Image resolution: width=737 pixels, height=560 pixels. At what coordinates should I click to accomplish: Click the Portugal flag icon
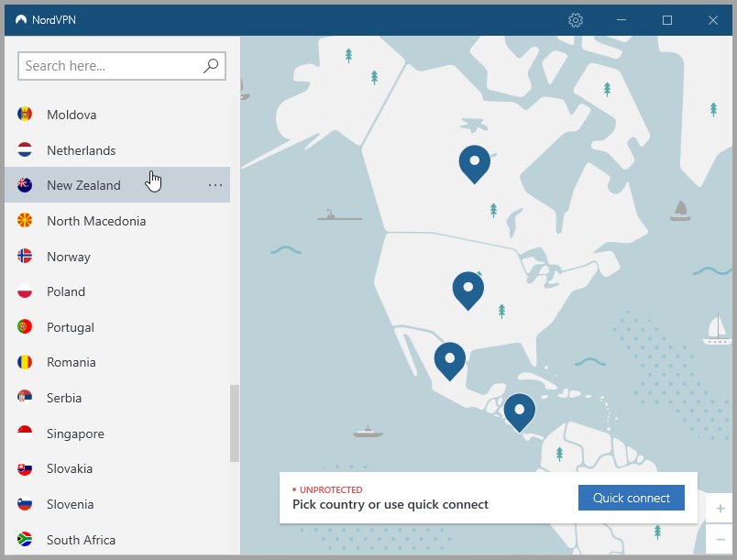pyautogui.click(x=25, y=326)
